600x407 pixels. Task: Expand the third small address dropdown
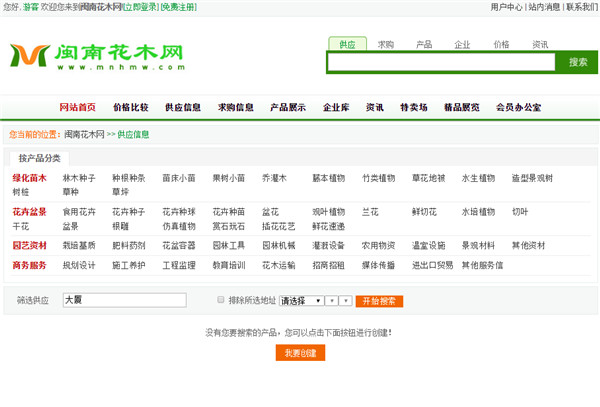[346, 300]
